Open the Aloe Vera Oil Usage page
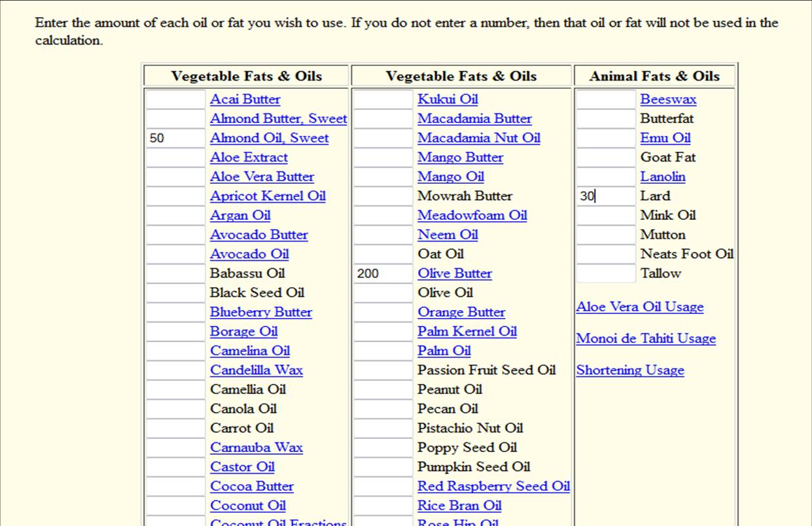Image resolution: width=812 pixels, height=526 pixels. pos(639,306)
